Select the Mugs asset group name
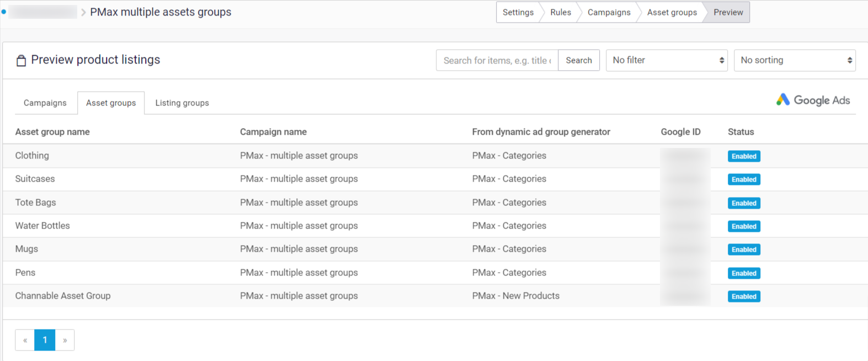 pyautogui.click(x=26, y=249)
